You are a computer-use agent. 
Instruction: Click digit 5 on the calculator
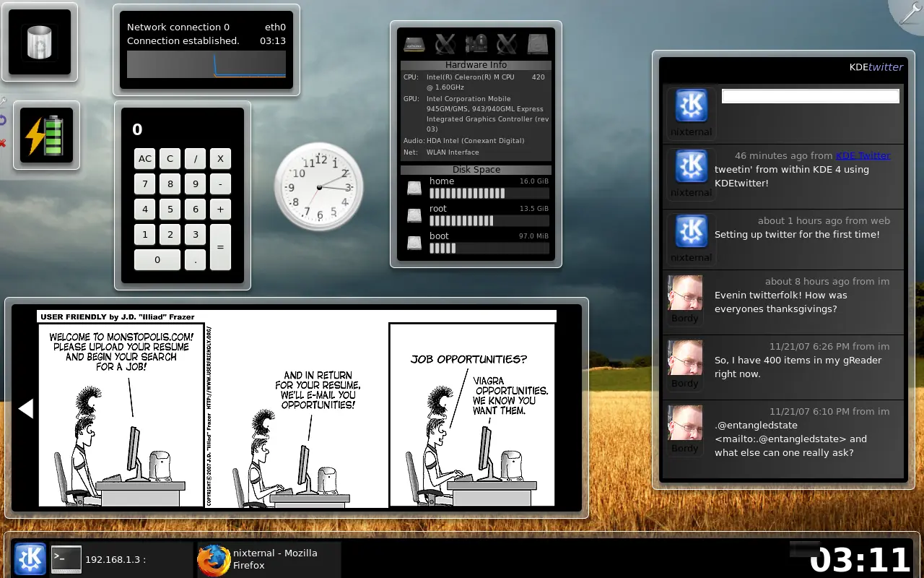point(170,210)
